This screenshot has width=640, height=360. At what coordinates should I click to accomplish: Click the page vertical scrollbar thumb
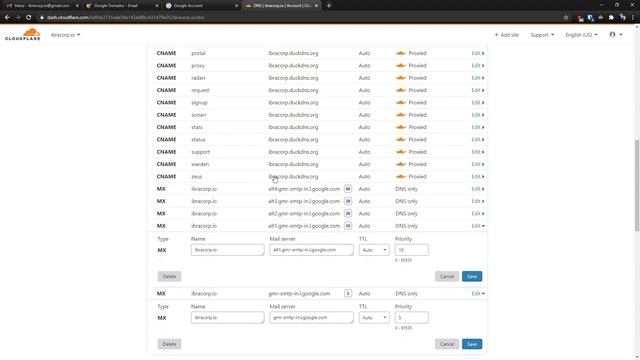tap(637, 186)
